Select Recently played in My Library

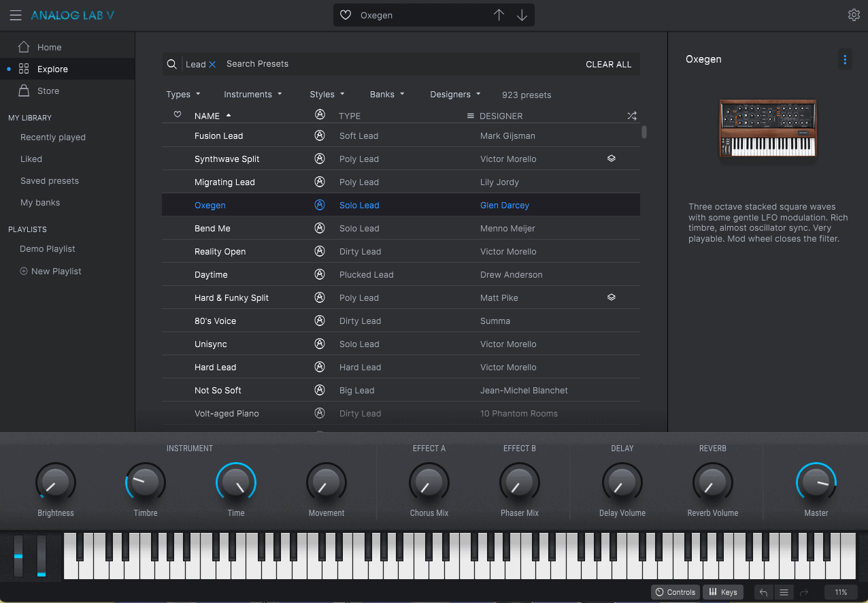53,137
